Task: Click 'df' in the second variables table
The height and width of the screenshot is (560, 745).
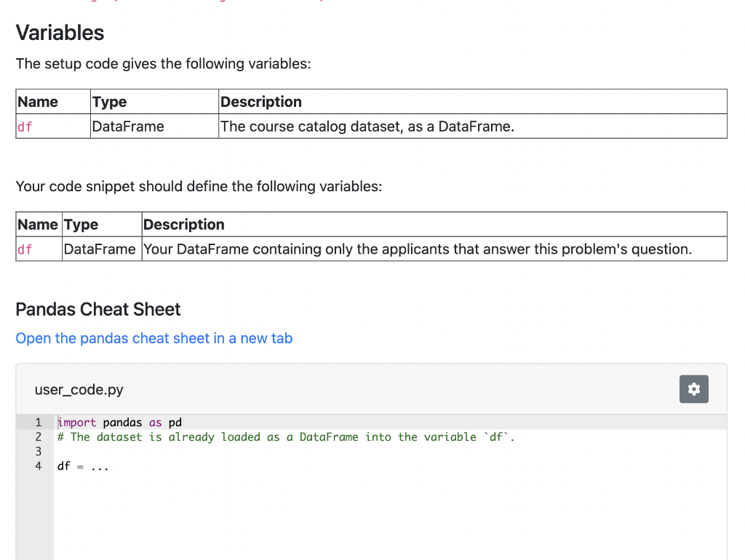Action: (x=25, y=249)
